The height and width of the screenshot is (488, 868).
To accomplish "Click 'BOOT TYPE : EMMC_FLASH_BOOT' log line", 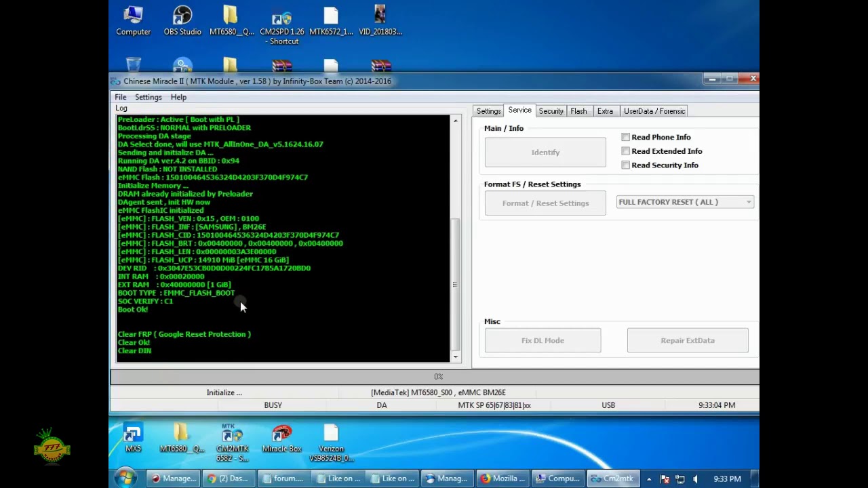I will tap(176, 293).
